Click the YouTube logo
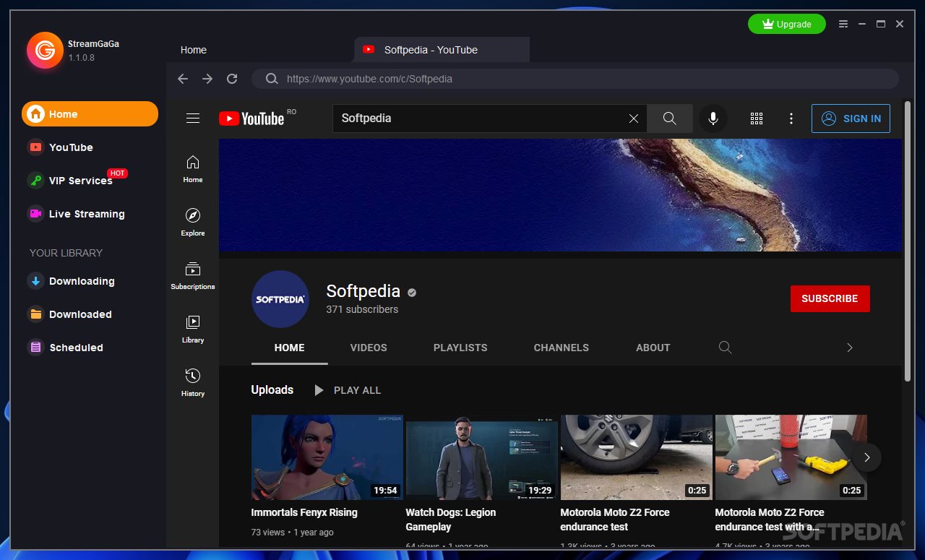The width and height of the screenshot is (925, 560). coord(251,119)
